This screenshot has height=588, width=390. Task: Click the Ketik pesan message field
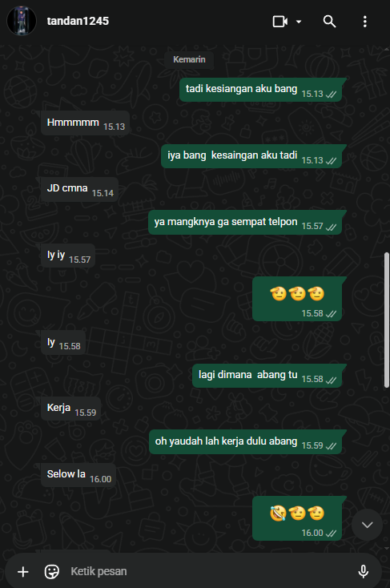coord(210,571)
